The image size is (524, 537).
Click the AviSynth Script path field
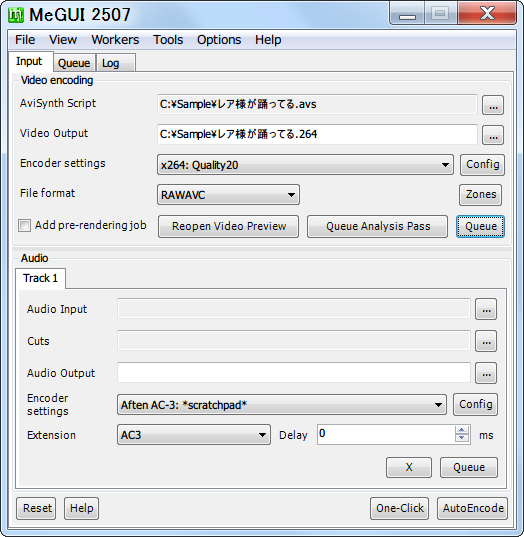[x=317, y=104]
